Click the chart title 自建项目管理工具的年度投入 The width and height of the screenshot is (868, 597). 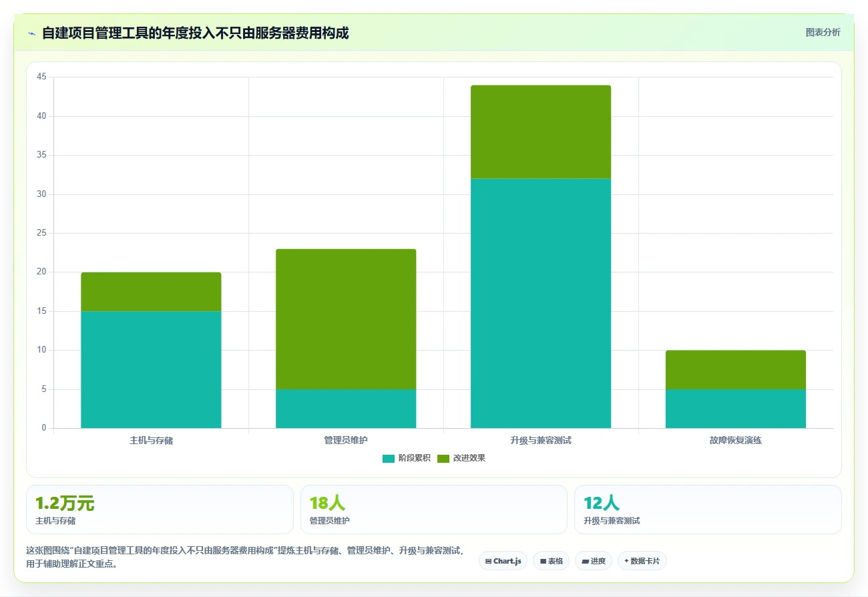[196, 33]
